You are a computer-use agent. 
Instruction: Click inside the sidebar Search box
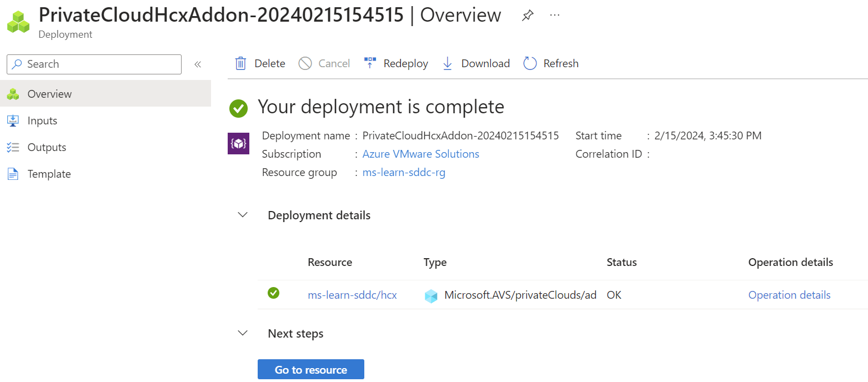click(93, 64)
